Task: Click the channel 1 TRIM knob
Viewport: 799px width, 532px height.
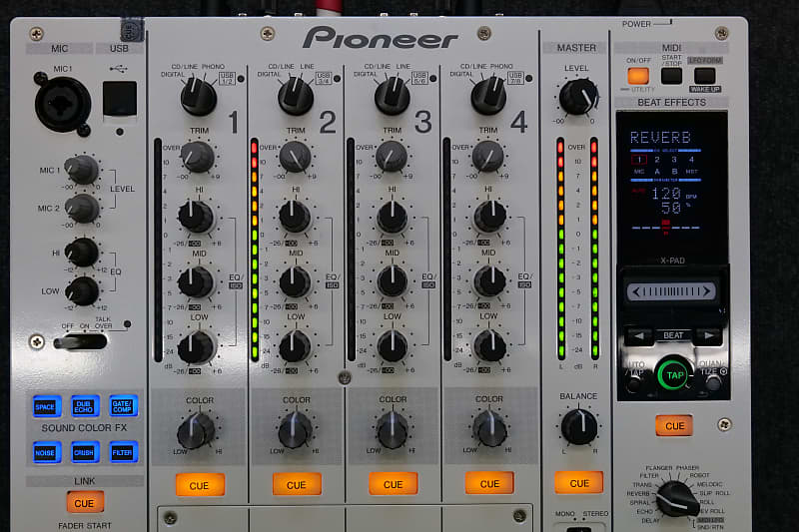Action: [198, 157]
